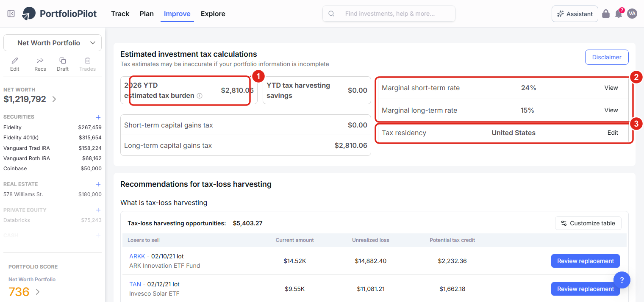View the marginal long-term rate

[611, 110]
